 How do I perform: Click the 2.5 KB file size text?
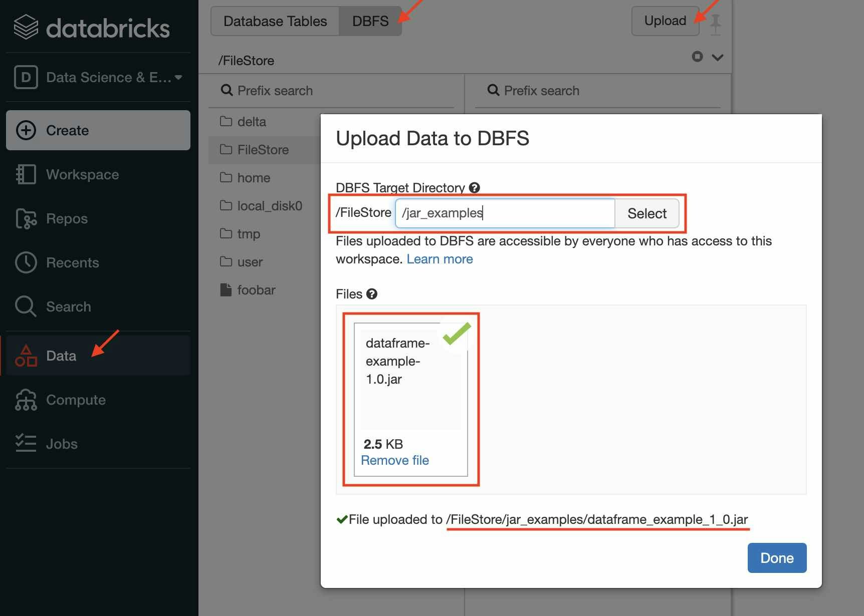pyautogui.click(x=383, y=444)
